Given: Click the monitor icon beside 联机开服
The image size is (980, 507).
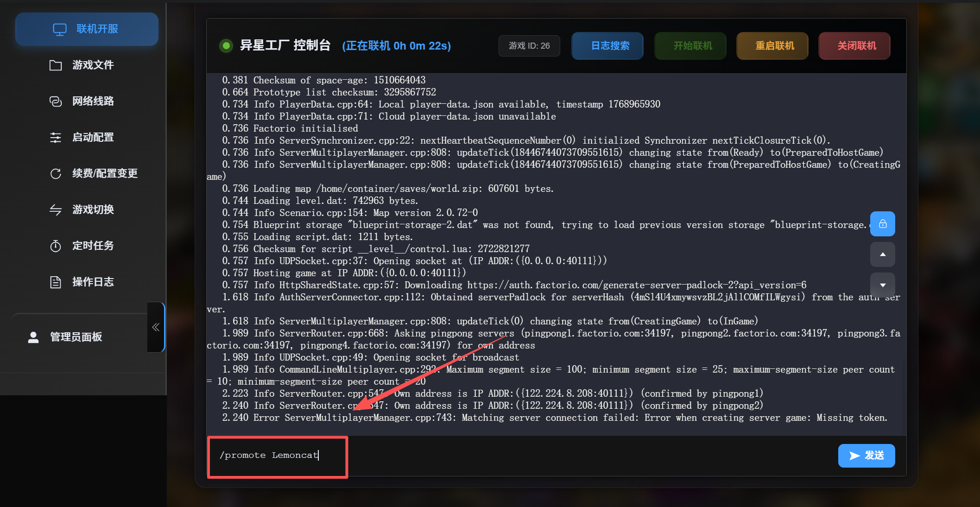Looking at the screenshot, I should (60, 29).
